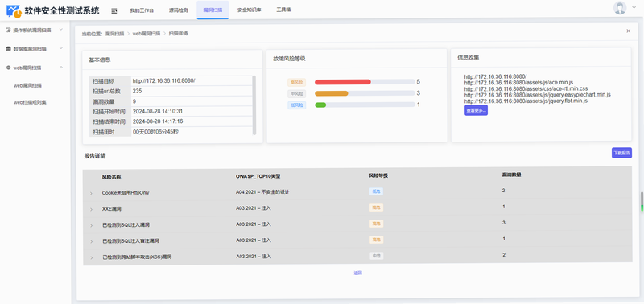This screenshot has width=644, height=304.
Task: Select web扫描规则集 in the sidebar
Action: pos(30,102)
